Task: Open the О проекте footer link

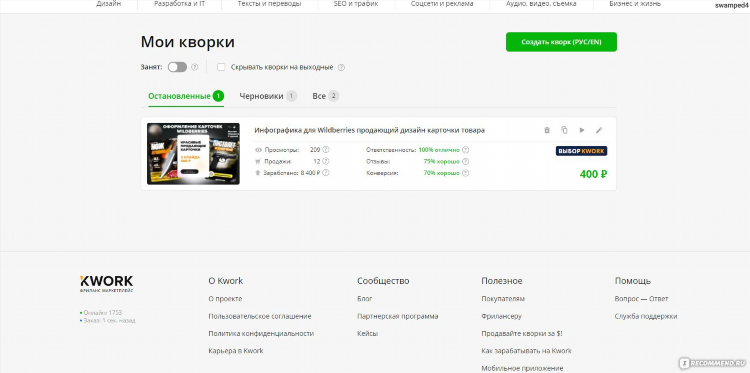Action: [225, 299]
